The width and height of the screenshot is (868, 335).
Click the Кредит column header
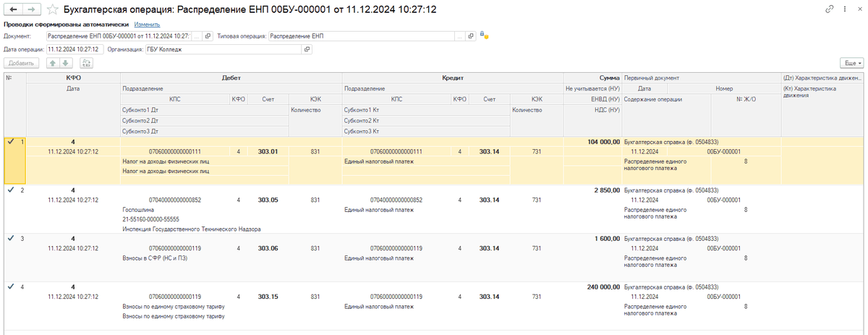(452, 77)
